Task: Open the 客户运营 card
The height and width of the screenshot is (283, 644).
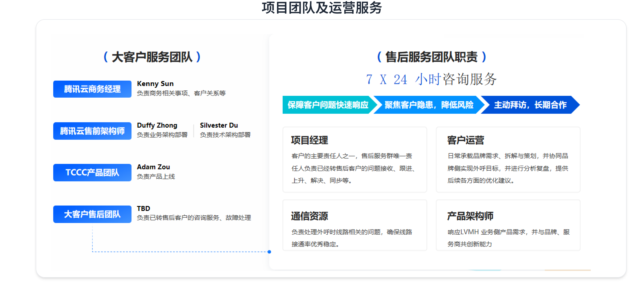Action: tap(508, 160)
